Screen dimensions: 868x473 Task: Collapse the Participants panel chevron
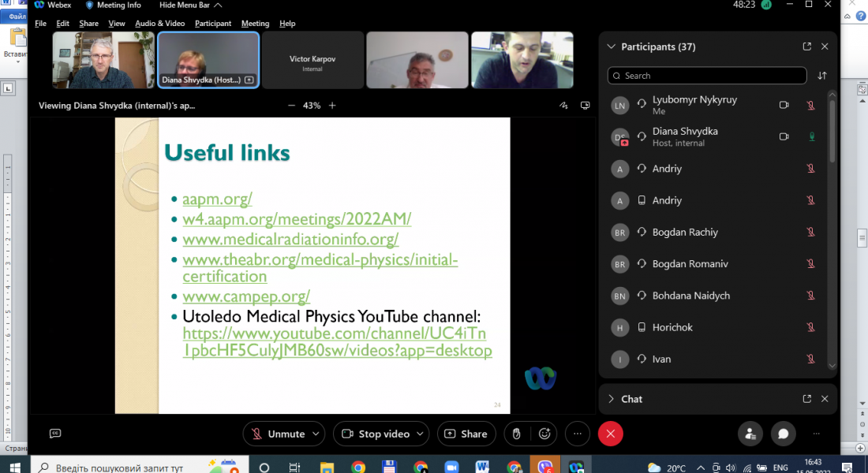click(611, 47)
